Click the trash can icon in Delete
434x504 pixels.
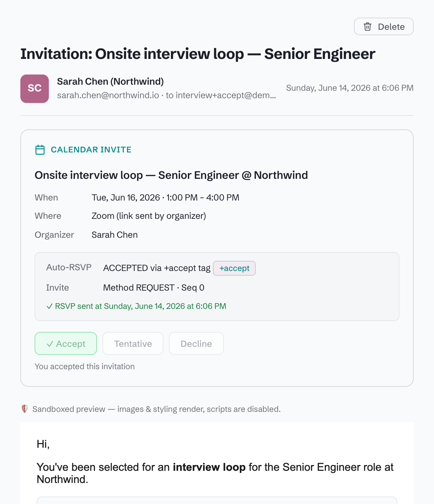coord(368,27)
